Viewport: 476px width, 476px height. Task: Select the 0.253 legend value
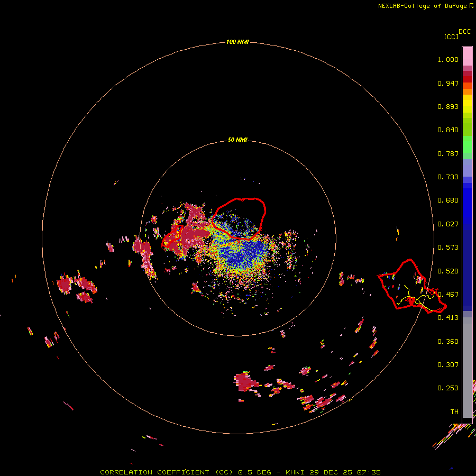click(x=448, y=388)
